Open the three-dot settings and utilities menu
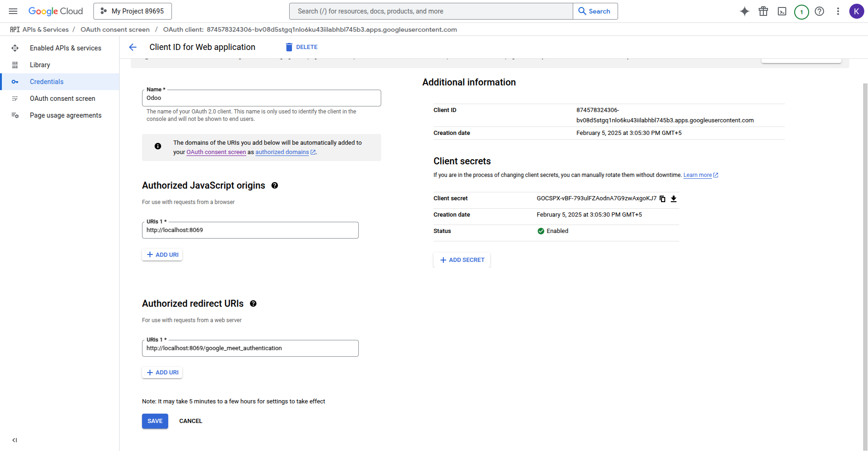Viewport: 868px width, 451px height. coord(838,11)
